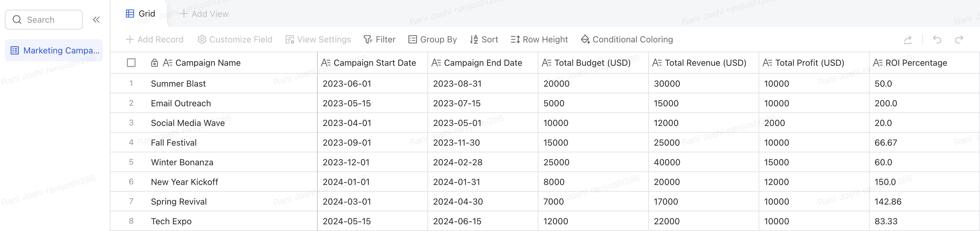Image resolution: width=980 pixels, height=231 pixels.
Task: Click the undo arrow icon
Action: click(937, 40)
